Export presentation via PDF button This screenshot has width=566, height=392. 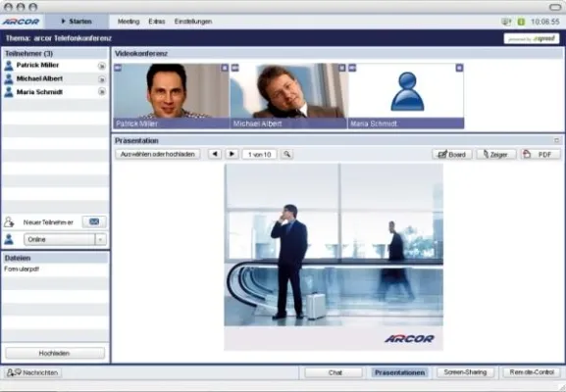coord(540,154)
